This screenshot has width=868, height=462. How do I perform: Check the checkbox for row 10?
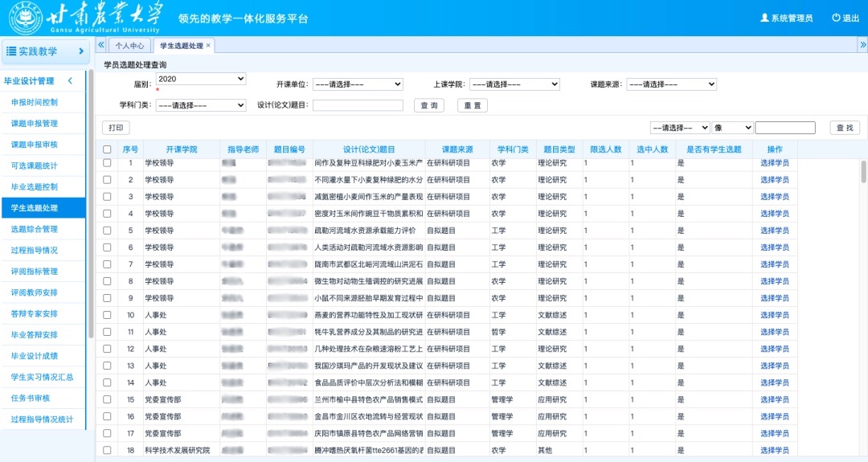coord(107,315)
